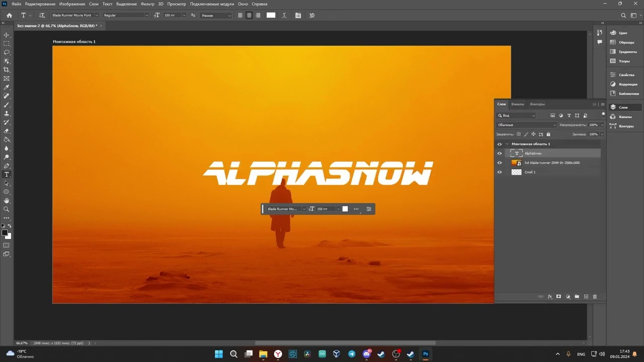Select the Hand tool
This screenshot has height=362, width=644.
(7, 201)
